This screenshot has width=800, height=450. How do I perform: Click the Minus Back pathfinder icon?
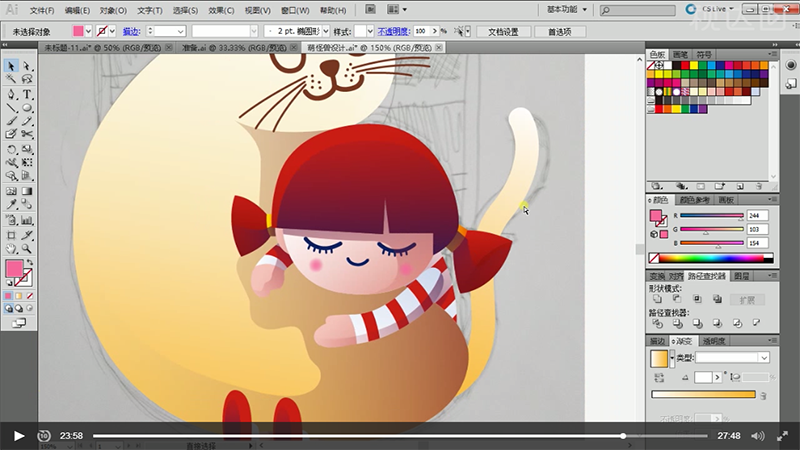757,323
